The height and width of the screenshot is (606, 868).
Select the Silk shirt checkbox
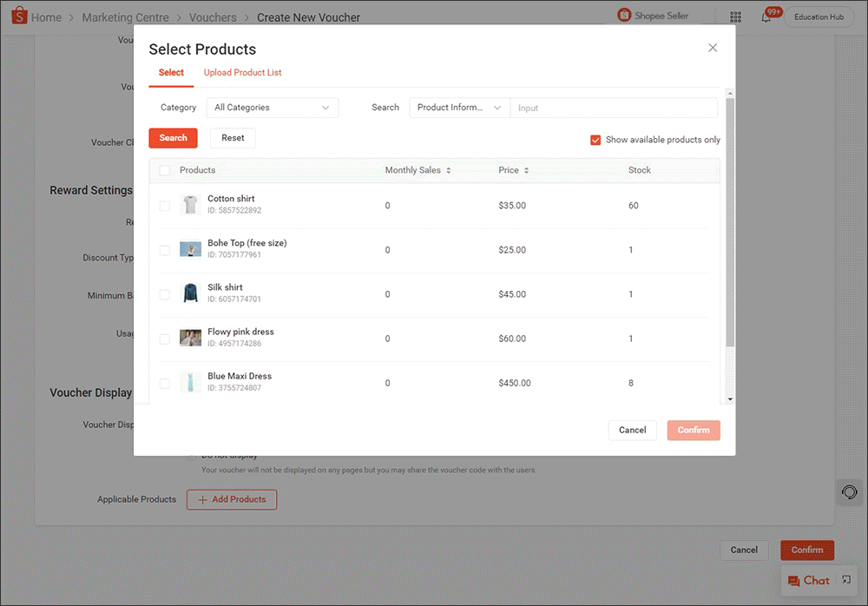[164, 293]
